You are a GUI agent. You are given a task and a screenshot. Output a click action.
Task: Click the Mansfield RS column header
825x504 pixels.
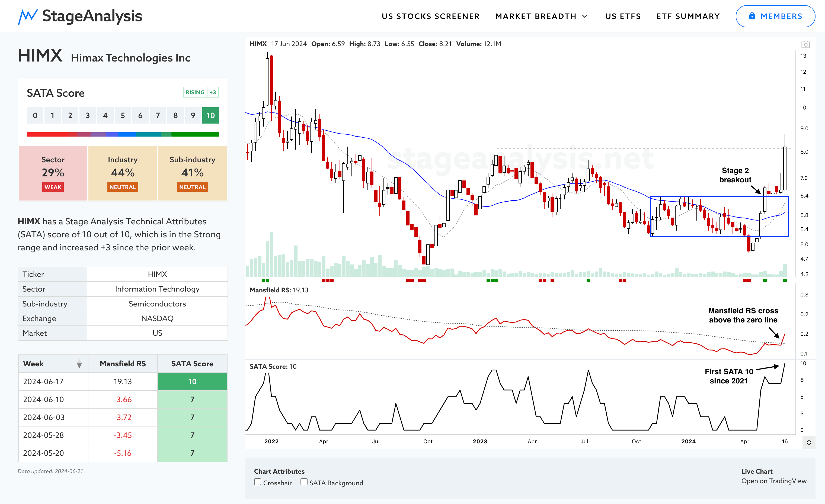point(123,364)
